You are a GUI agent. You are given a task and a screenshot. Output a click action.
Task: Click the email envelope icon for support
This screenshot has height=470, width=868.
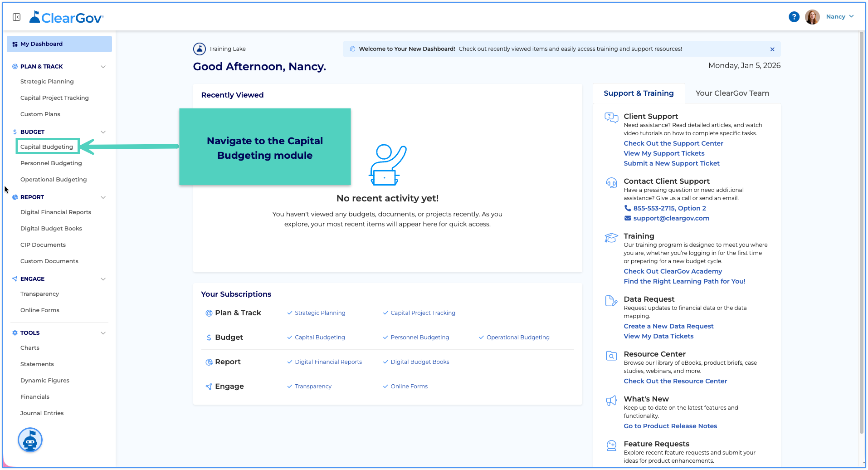628,218
